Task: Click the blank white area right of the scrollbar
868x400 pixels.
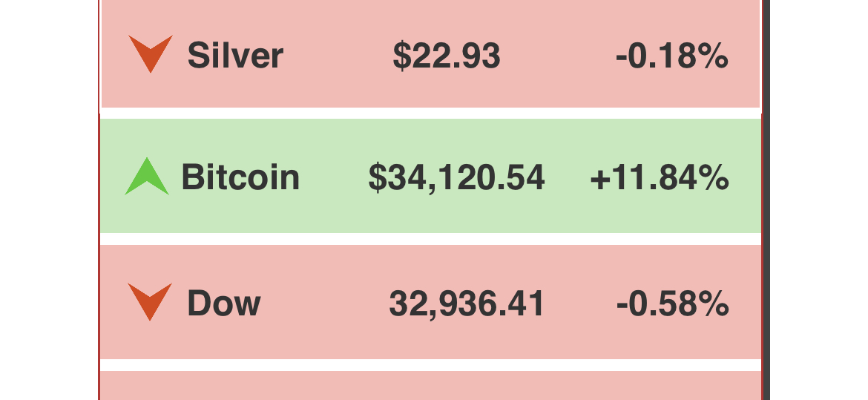Action: point(819,200)
